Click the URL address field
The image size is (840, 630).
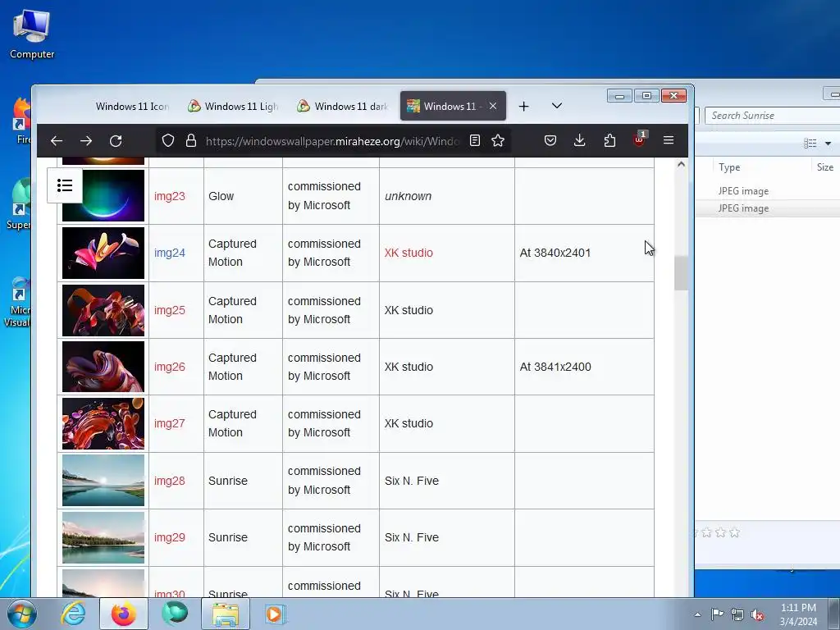(x=332, y=141)
